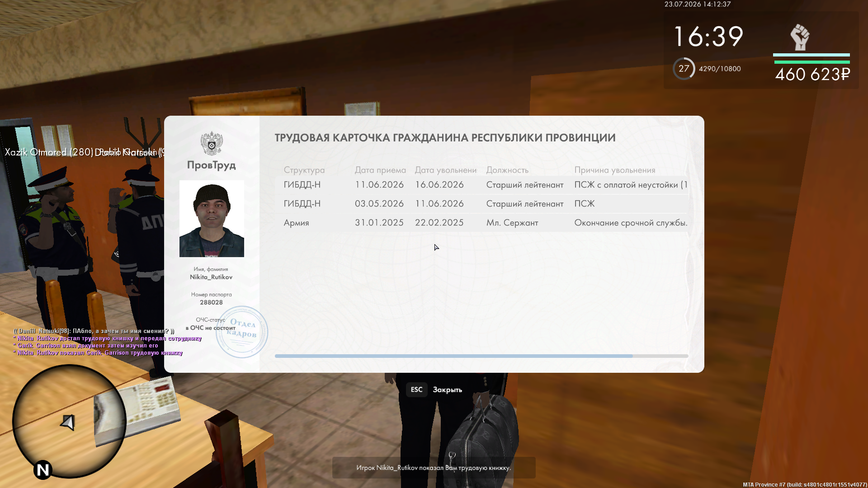Click Старший лейтенант in the 16.06.2026 dismissal row

tap(525, 185)
